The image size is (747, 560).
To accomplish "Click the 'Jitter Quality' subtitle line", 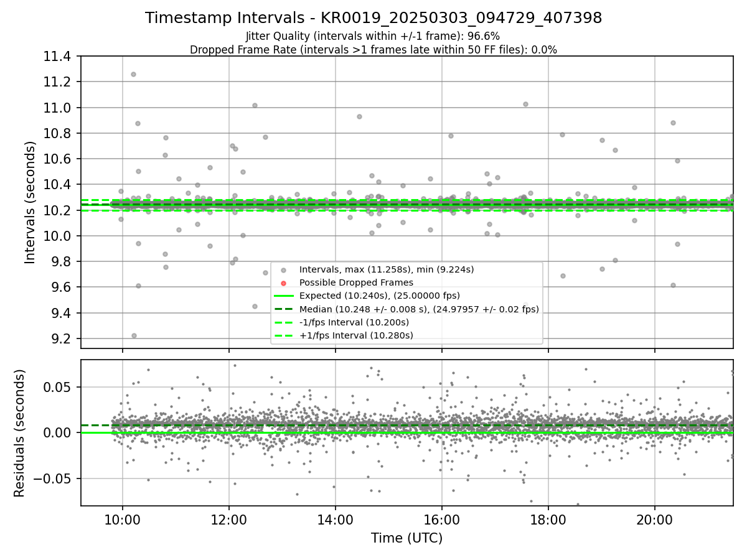I will 373,36.
